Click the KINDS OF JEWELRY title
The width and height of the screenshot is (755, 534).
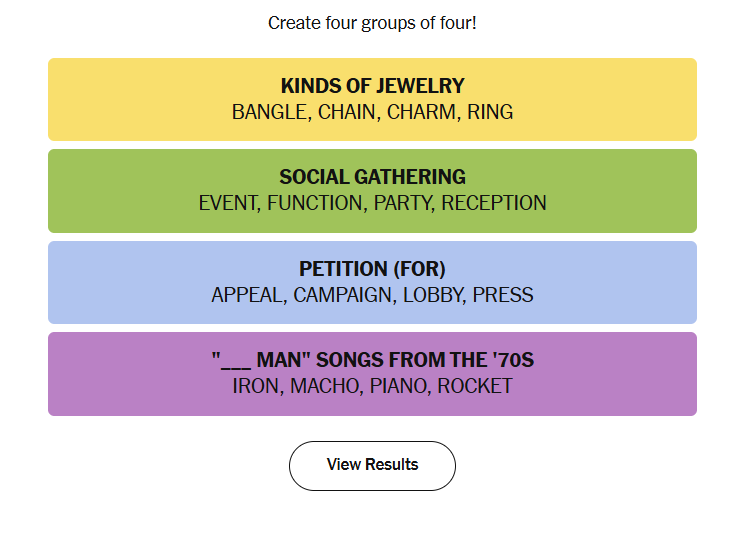tap(372, 86)
